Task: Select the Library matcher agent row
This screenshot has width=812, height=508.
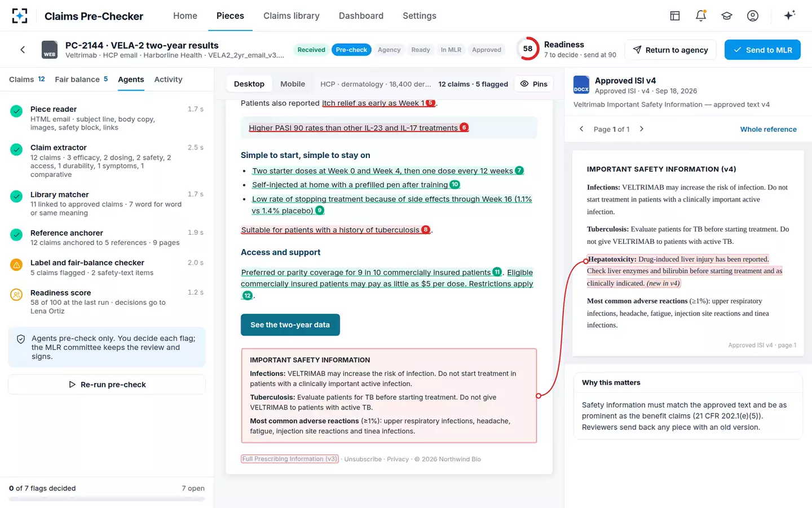Action: point(107,203)
